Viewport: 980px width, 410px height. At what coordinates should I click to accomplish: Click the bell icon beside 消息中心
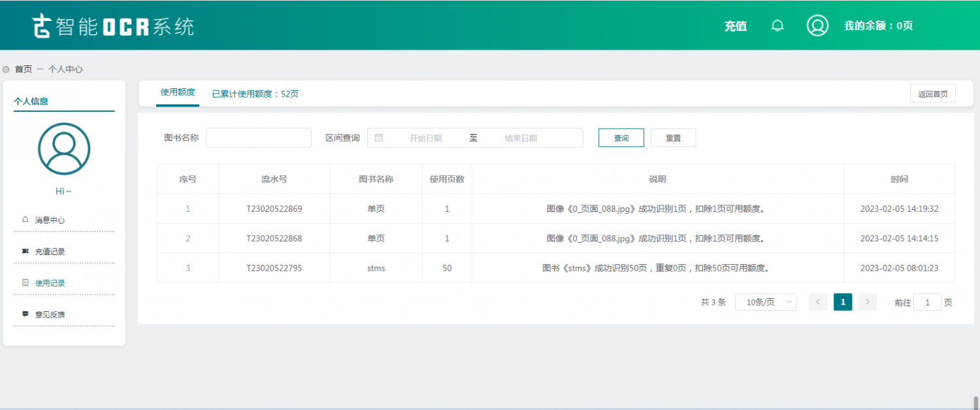25,220
